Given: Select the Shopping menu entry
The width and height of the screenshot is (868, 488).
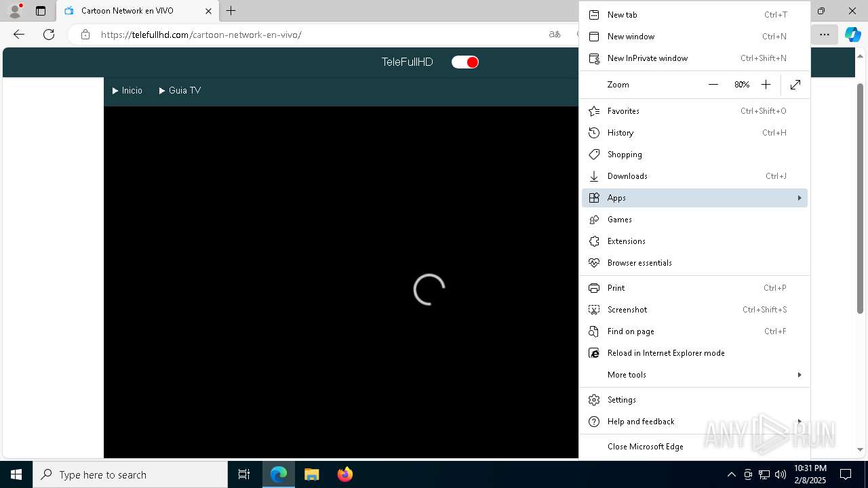Looking at the screenshot, I should point(694,155).
